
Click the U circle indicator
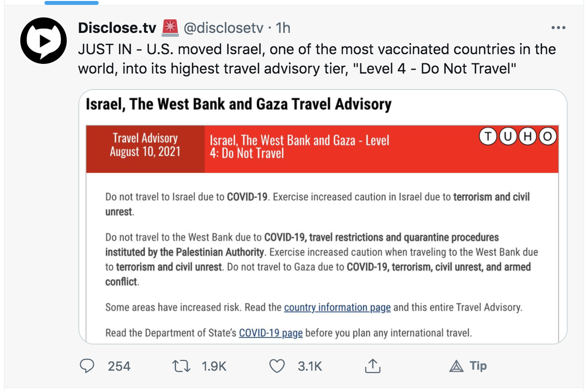coord(508,137)
